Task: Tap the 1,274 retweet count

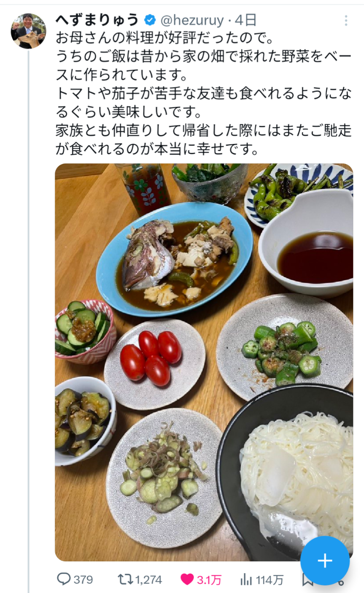Action: 148,579
